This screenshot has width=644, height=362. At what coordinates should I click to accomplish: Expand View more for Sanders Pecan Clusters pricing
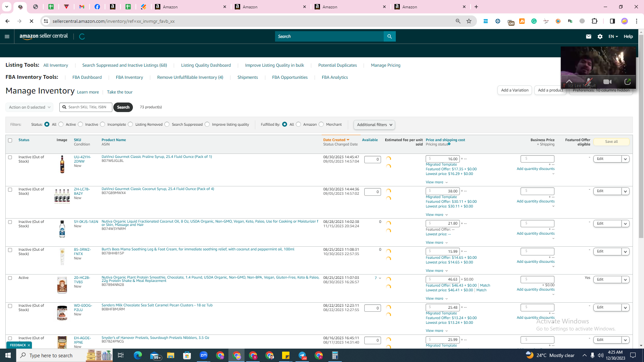pos(437,330)
